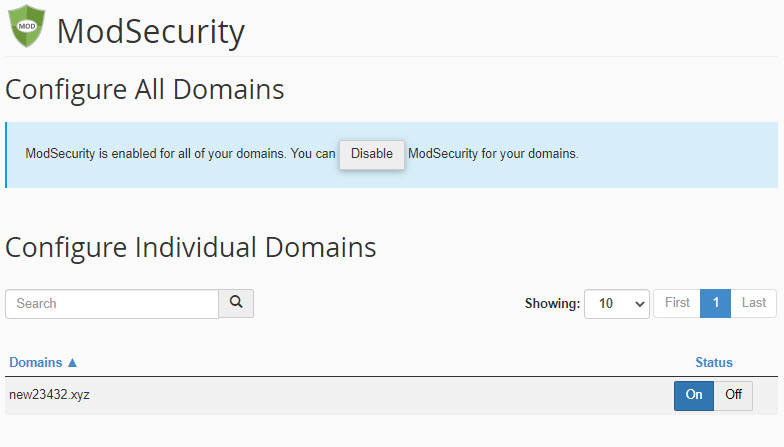Click the 'ModSecurity is enabled' notice text

[180, 155]
